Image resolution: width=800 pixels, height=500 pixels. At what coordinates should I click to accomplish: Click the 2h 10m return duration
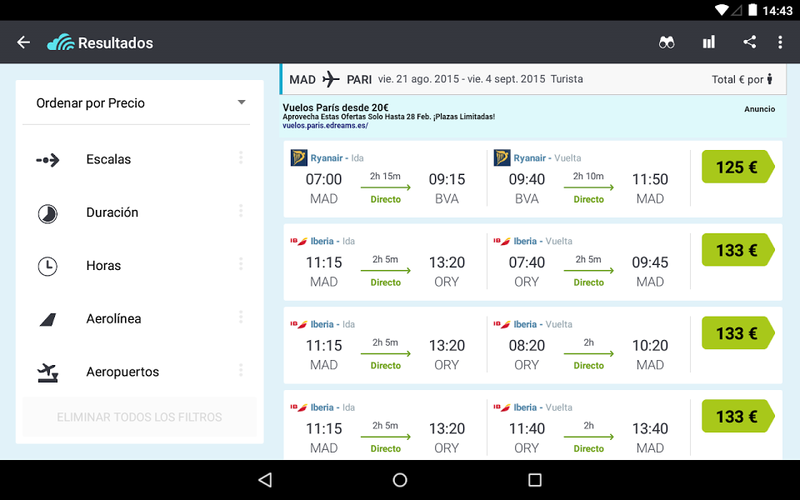click(588, 176)
